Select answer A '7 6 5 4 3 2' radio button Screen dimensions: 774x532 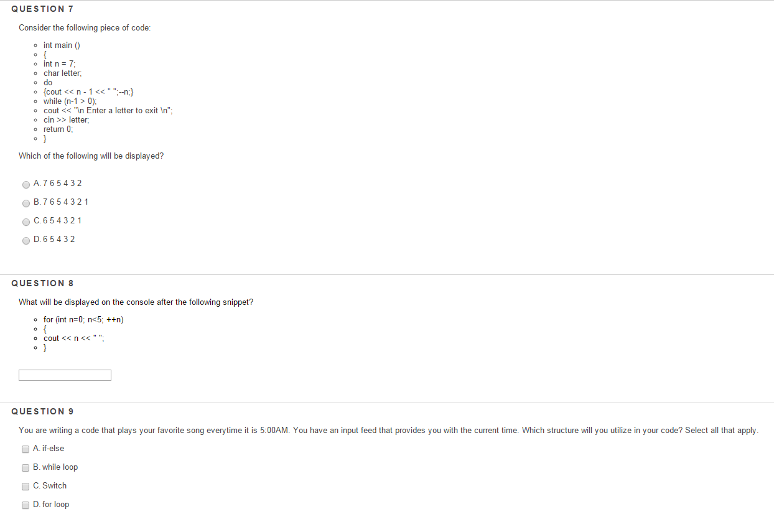pos(26,184)
